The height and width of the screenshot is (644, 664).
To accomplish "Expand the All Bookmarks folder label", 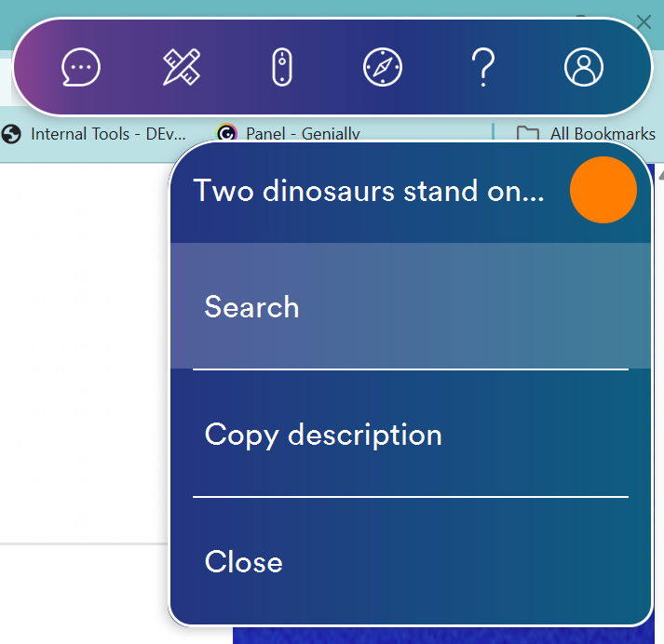I will [603, 134].
